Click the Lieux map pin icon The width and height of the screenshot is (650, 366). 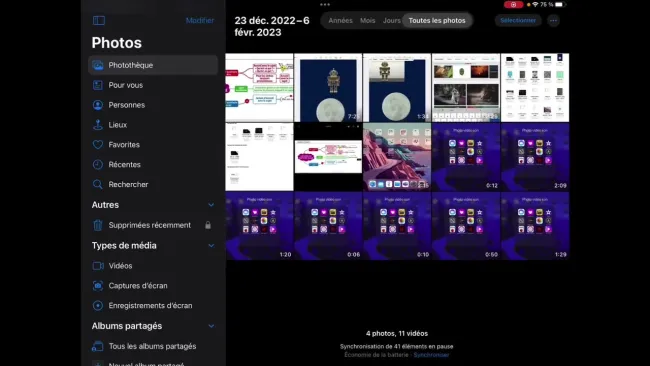pos(98,125)
